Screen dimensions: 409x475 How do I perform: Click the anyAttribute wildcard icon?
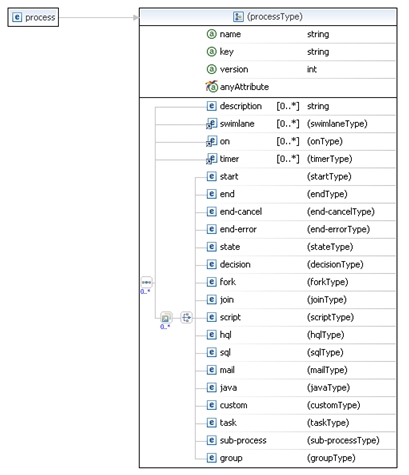tap(212, 86)
